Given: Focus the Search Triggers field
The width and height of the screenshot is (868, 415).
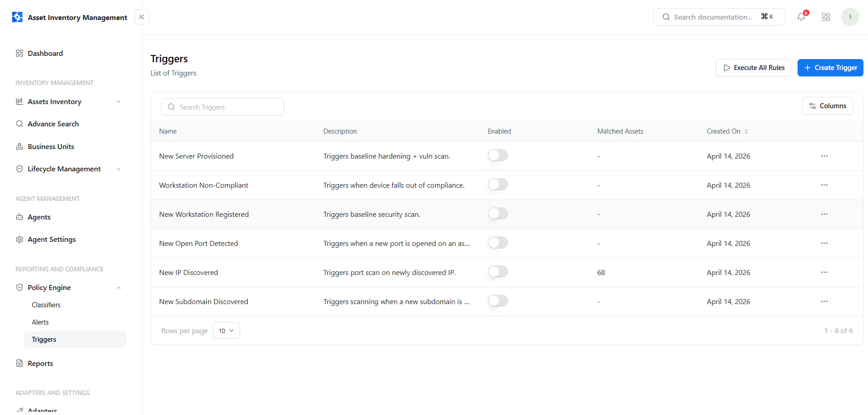Looking at the screenshot, I should pyautogui.click(x=223, y=107).
